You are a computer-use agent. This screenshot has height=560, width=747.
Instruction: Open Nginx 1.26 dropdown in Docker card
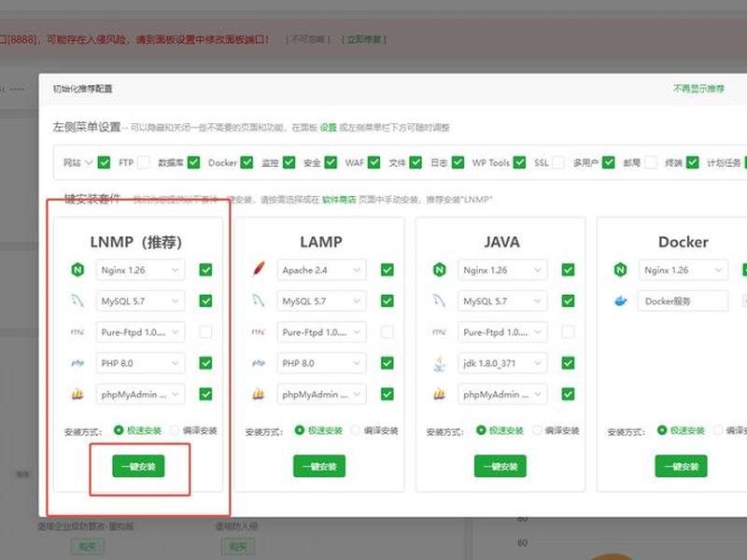point(684,270)
